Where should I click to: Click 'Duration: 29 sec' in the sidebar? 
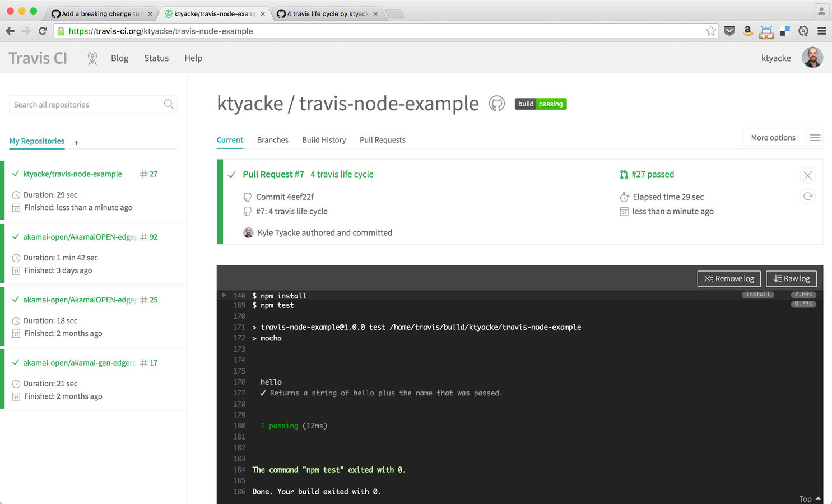point(50,195)
